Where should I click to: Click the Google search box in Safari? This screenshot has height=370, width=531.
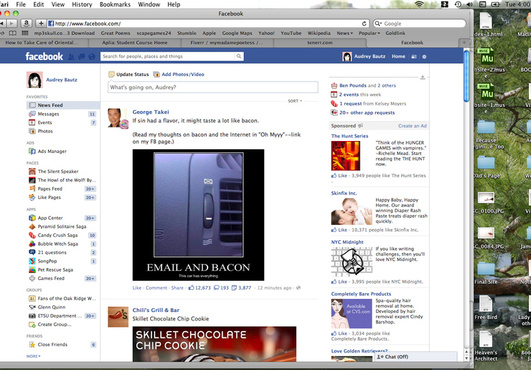pyautogui.click(x=420, y=23)
